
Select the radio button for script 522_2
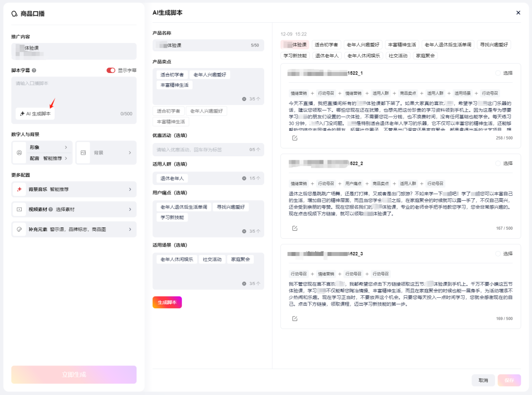tap(498, 163)
